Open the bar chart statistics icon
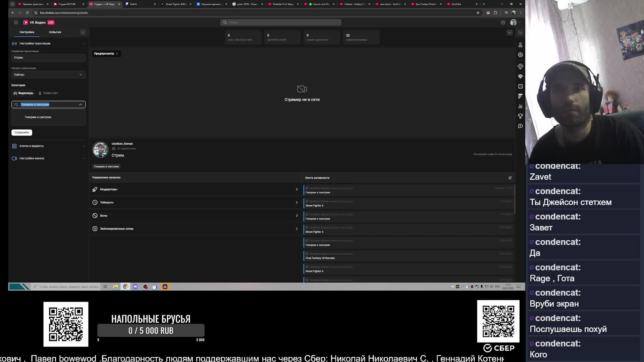 [520, 106]
